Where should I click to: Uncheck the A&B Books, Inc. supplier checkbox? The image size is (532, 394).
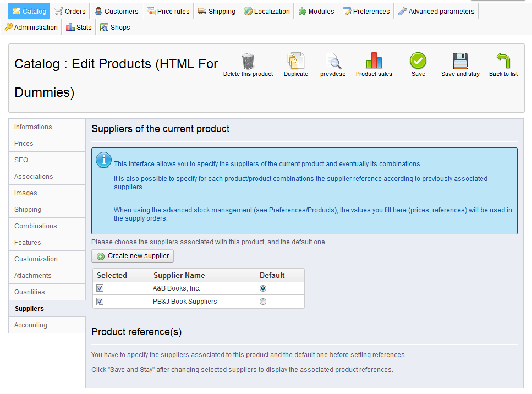[100, 288]
